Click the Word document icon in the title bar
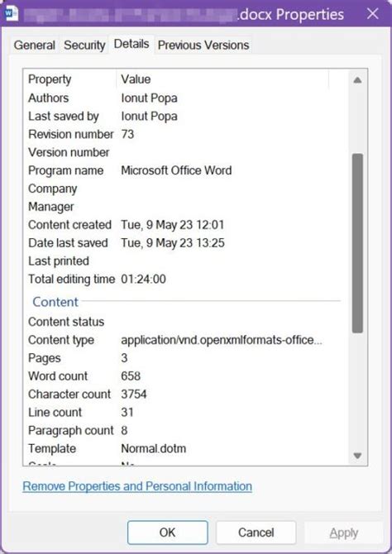The image size is (392, 554). (12, 14)
